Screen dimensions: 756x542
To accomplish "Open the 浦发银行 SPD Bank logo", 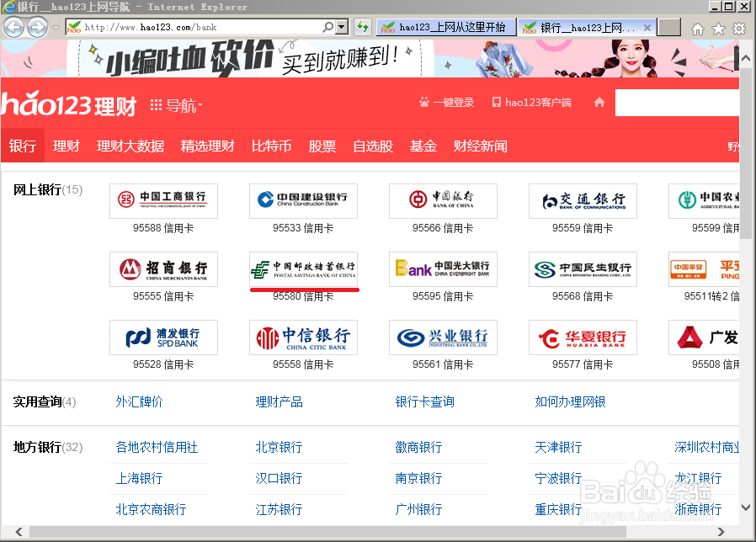I will pos(163,337).
